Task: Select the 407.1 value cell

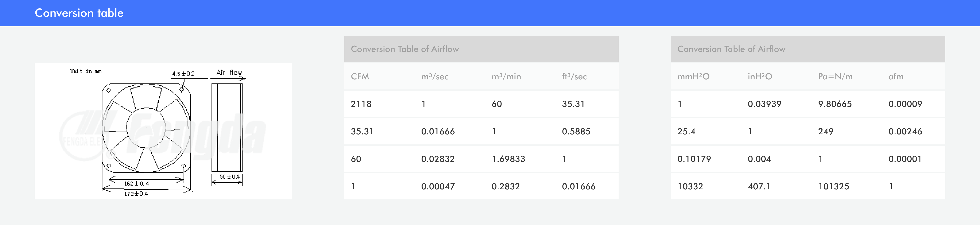Action: click(x=759, y=186)
